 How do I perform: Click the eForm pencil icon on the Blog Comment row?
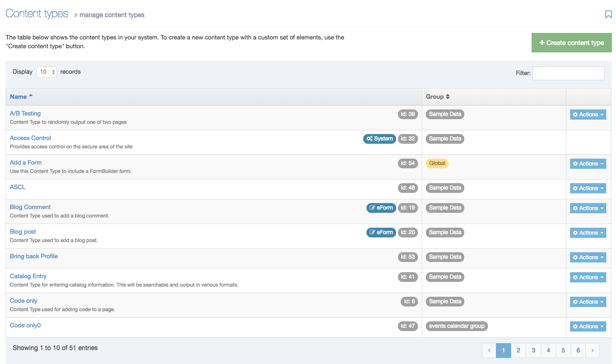click(372, 208)
